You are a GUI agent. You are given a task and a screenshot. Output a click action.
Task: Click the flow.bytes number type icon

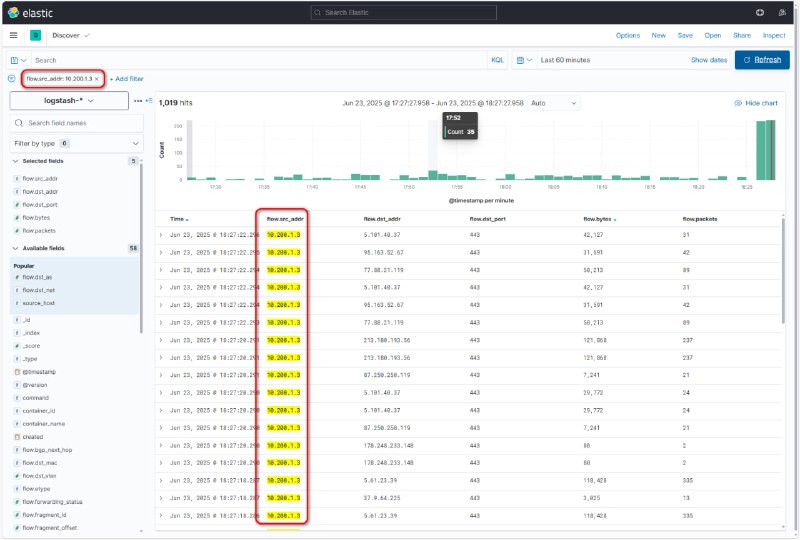(17, 217)
